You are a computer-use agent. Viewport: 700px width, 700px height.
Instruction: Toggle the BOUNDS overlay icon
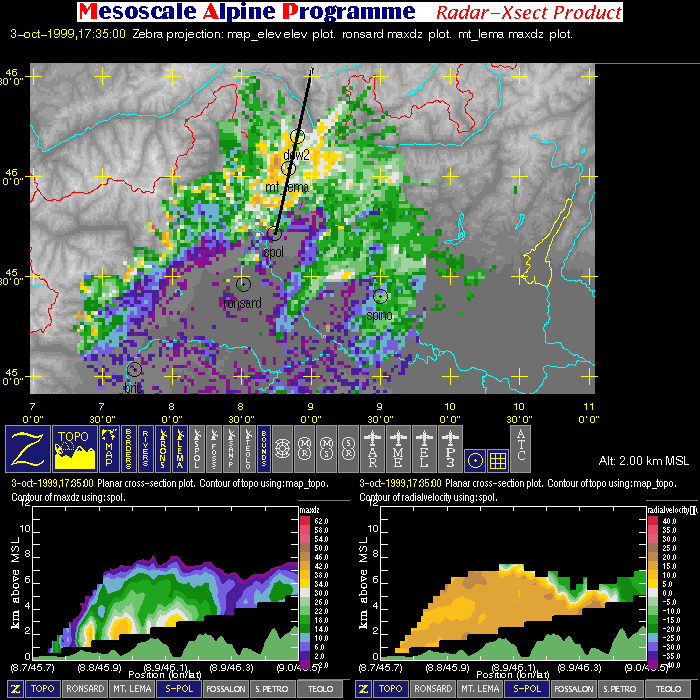(x=264, y=449)
